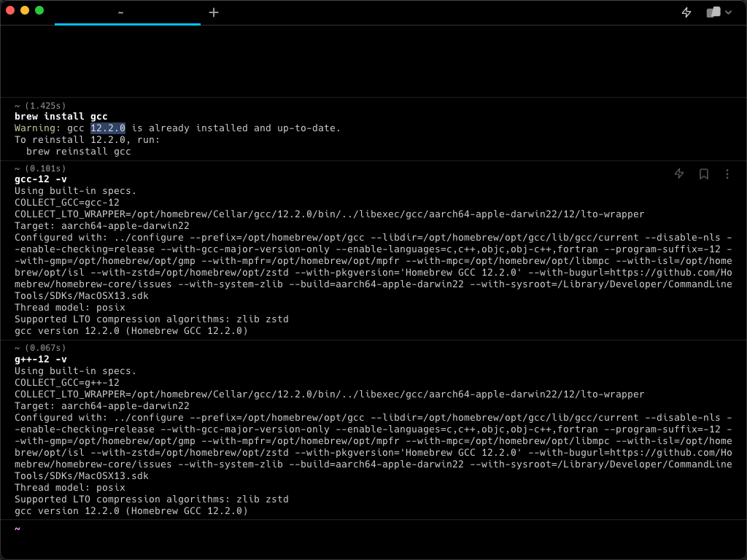Click the lightning bolt in title bar

click(x=686, y=12)
